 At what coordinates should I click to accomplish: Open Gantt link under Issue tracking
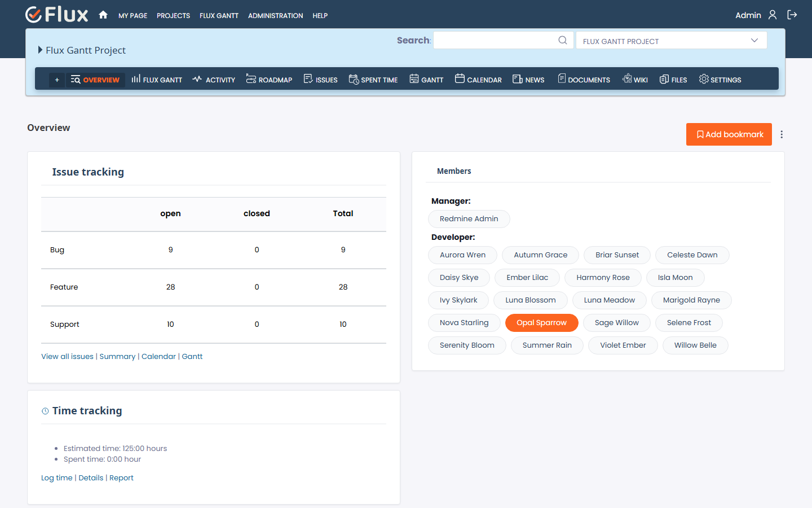pos(192,357)
